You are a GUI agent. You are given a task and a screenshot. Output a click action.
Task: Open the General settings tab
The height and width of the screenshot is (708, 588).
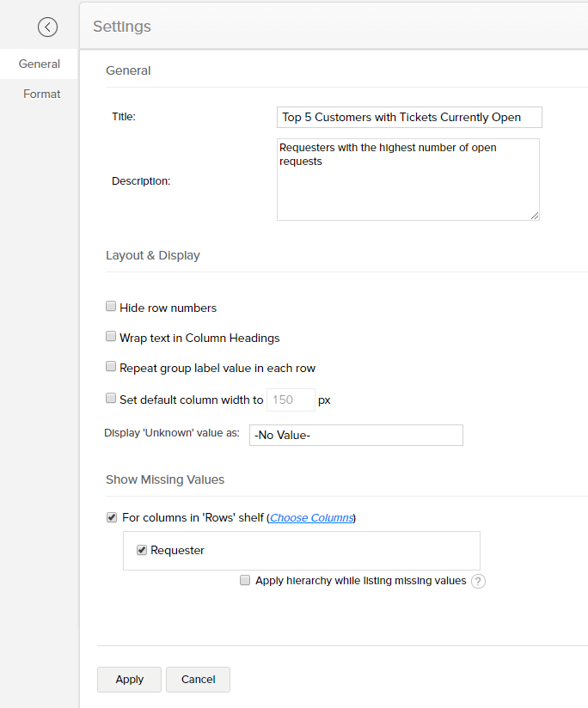(x=39, y=64)
